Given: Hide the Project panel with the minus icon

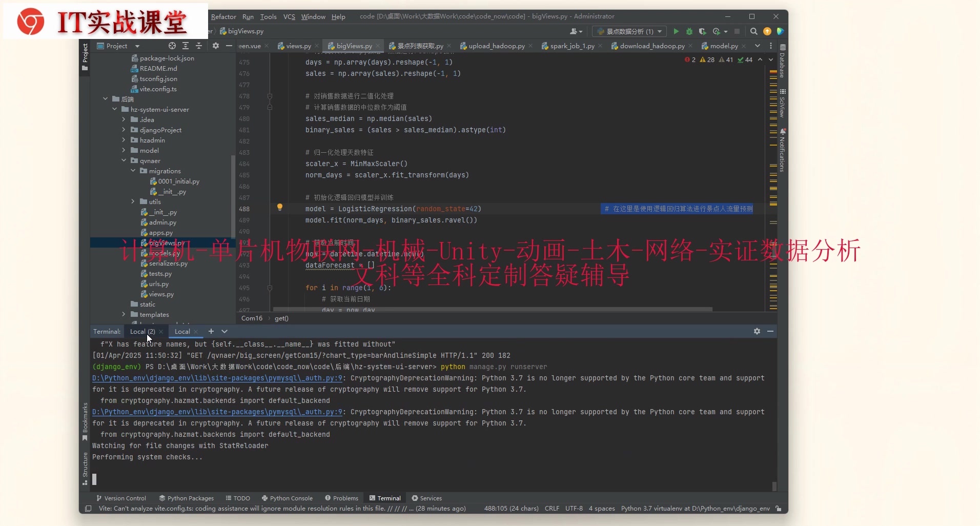Looking at the screenshot, I should tap(229, 46).
